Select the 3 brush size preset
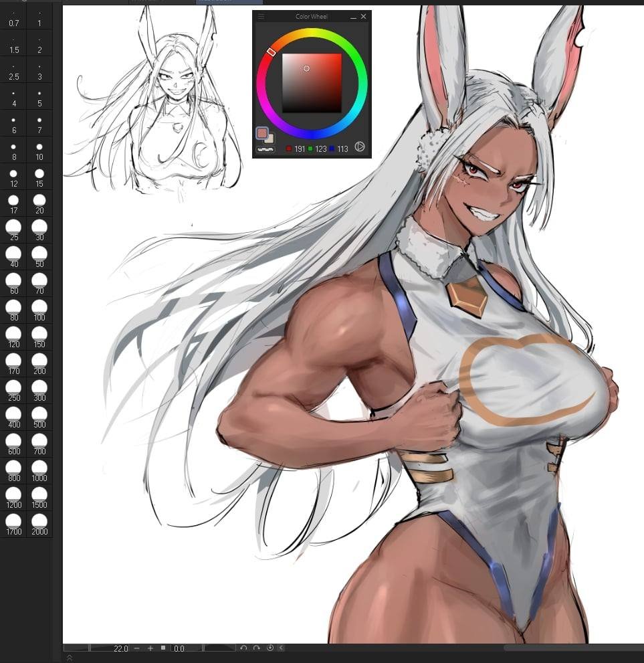644x663 pixels. pyautogui.click(x=39, y=70)
